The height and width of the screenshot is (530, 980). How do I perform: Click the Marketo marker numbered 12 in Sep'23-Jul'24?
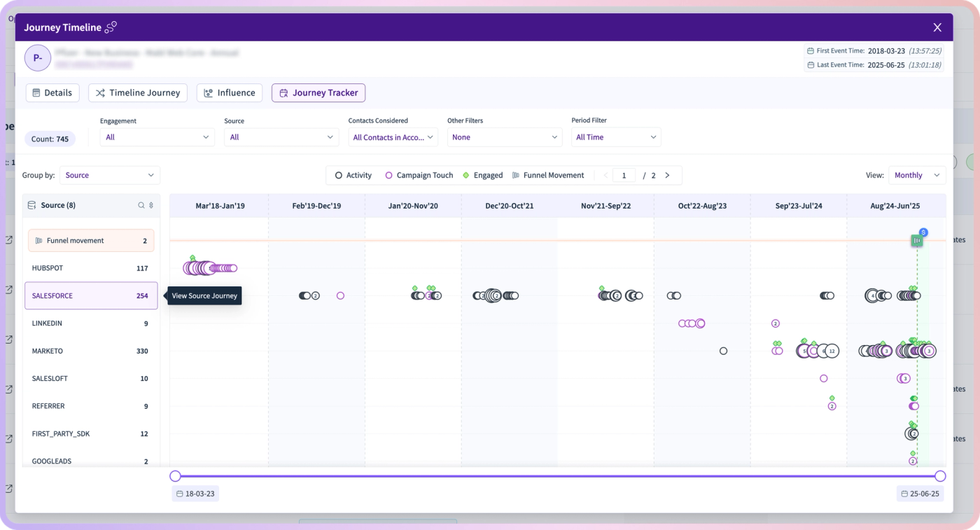tap(832, 351)
